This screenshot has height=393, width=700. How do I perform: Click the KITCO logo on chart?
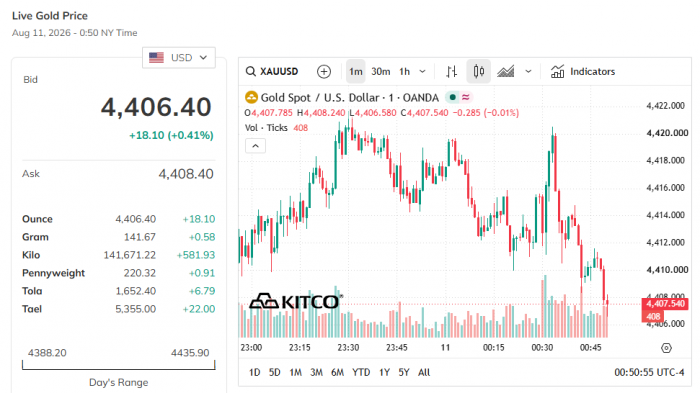pos(295,301)
